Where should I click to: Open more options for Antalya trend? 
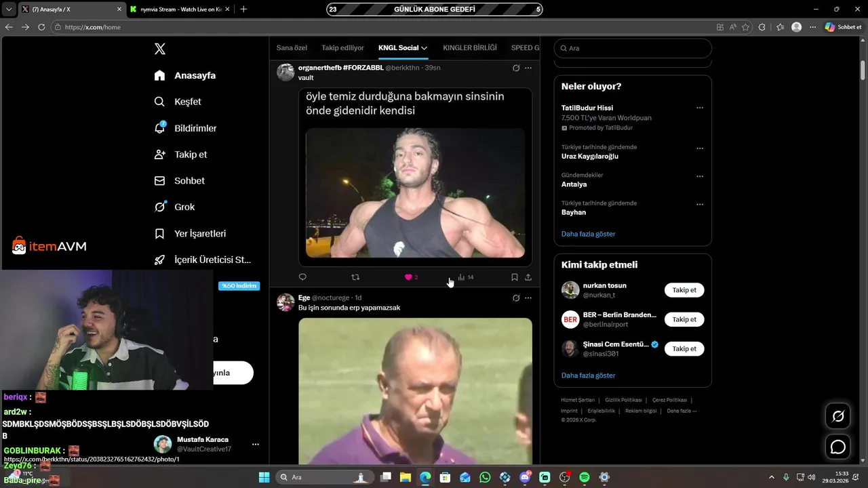click(x=700, y=176)
